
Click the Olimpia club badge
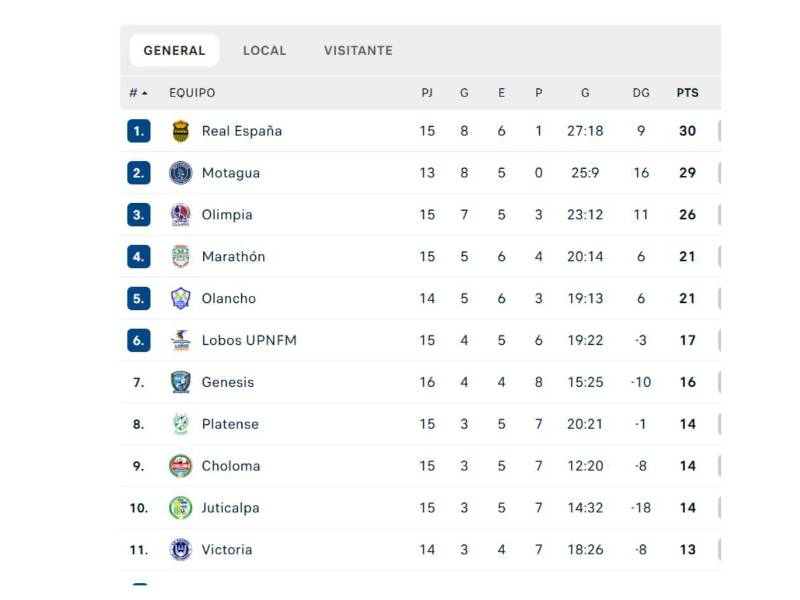click(x=179, y=214)
